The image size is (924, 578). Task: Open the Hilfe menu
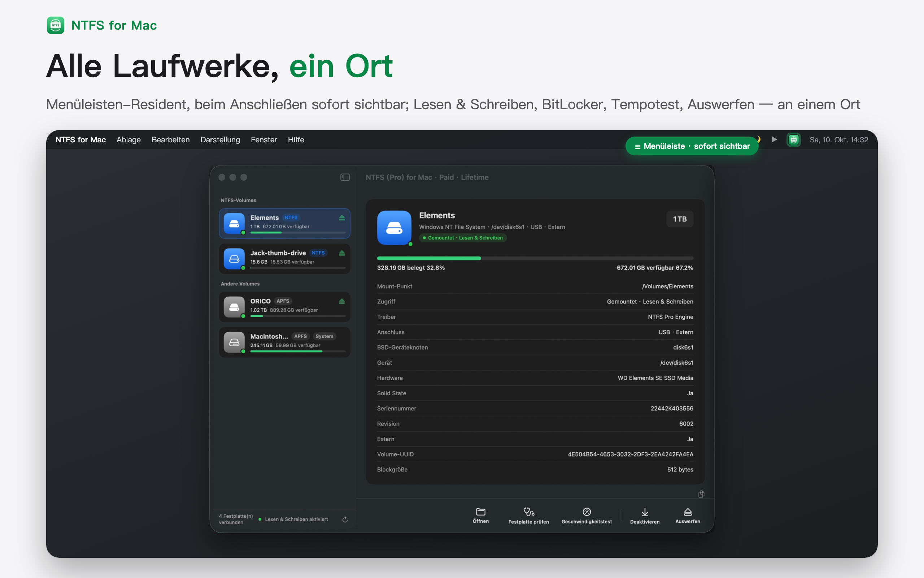(x=296, y=139)
